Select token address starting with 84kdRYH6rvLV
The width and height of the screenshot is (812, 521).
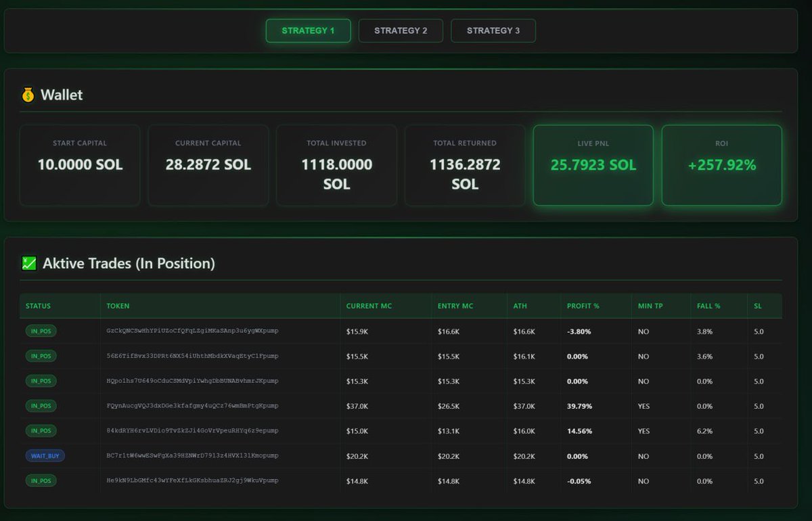click(x=192, y=431)
